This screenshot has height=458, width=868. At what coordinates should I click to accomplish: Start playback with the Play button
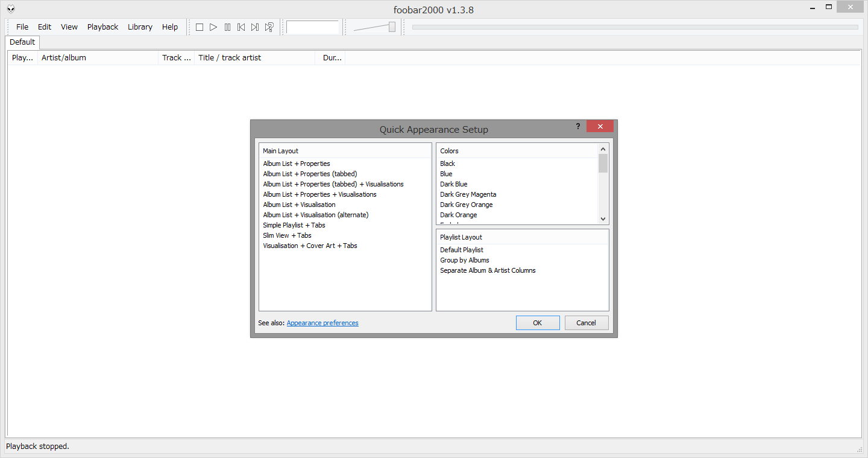213,27
